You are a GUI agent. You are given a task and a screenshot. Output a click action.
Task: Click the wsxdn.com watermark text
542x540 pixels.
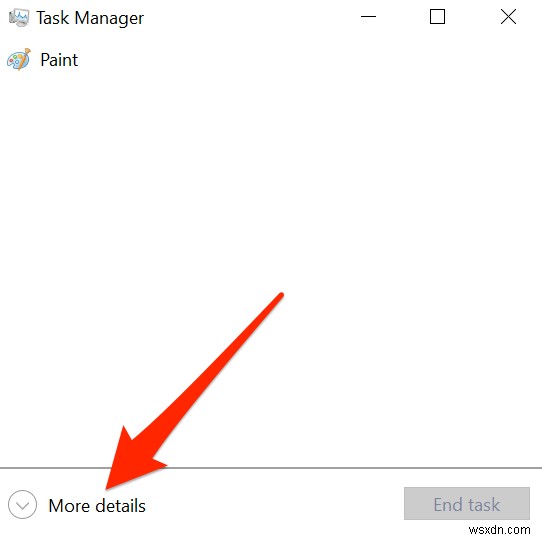pos(499,530)
